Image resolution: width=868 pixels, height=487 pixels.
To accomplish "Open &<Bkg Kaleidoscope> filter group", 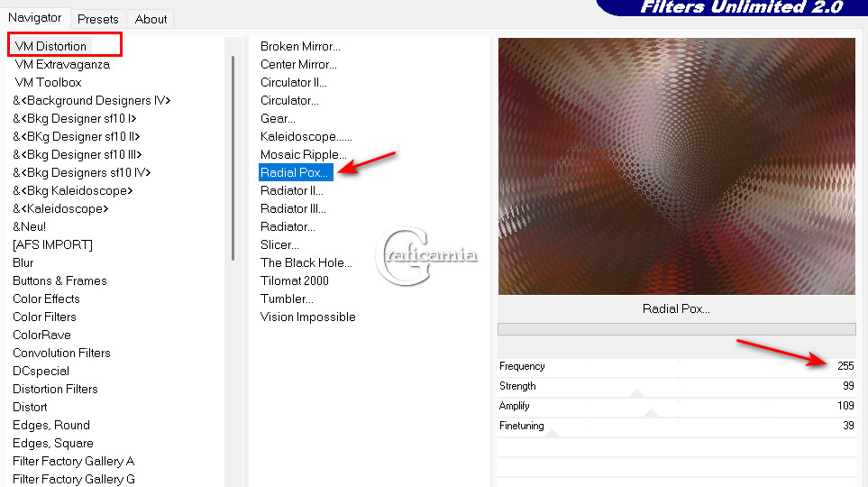I will coord(72,190).
